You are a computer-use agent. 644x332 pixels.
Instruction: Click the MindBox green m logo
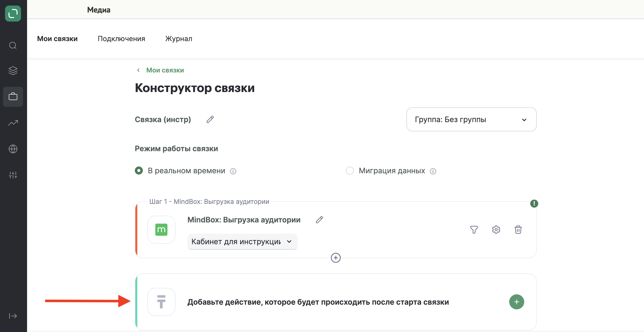click(x=161, y=229)
